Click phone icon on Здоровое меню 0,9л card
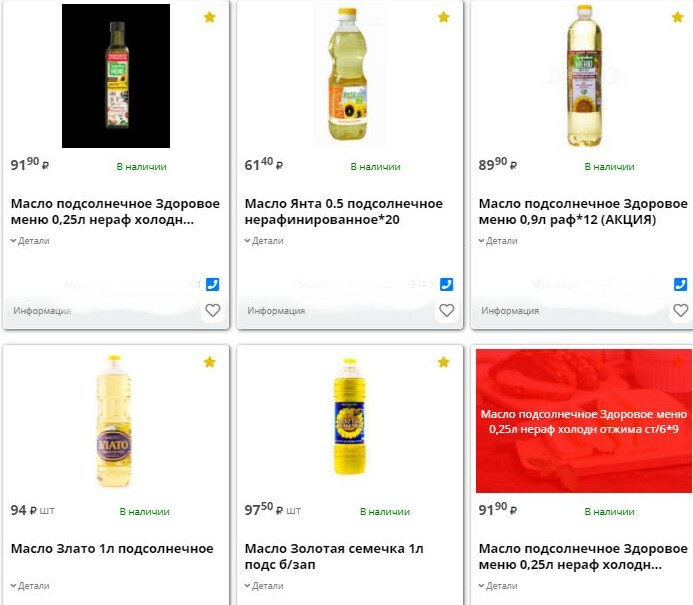The width and height of the screenshot is (693, 605). (681, 284)
